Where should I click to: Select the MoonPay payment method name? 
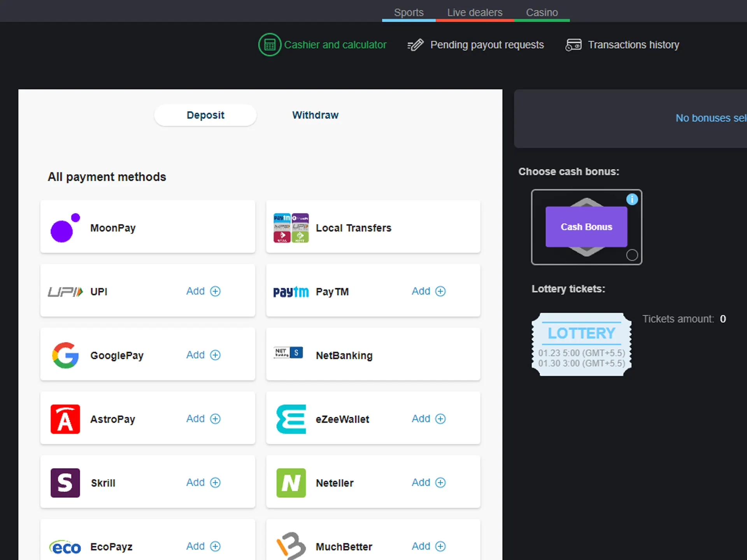point(113,228)
